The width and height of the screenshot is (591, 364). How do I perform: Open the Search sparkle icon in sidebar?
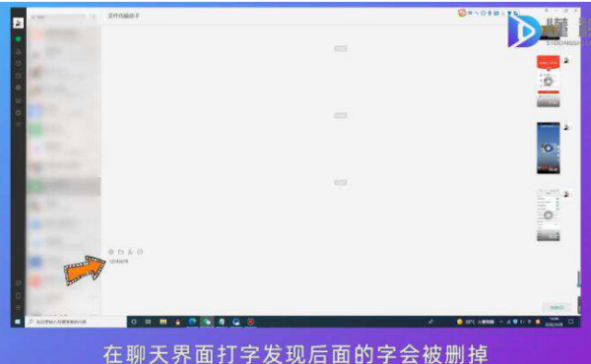[18, 124]
